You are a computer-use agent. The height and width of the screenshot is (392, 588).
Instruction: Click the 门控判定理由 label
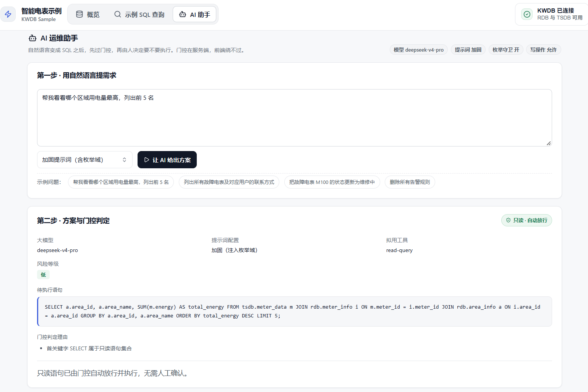click(x=52, y=337)
